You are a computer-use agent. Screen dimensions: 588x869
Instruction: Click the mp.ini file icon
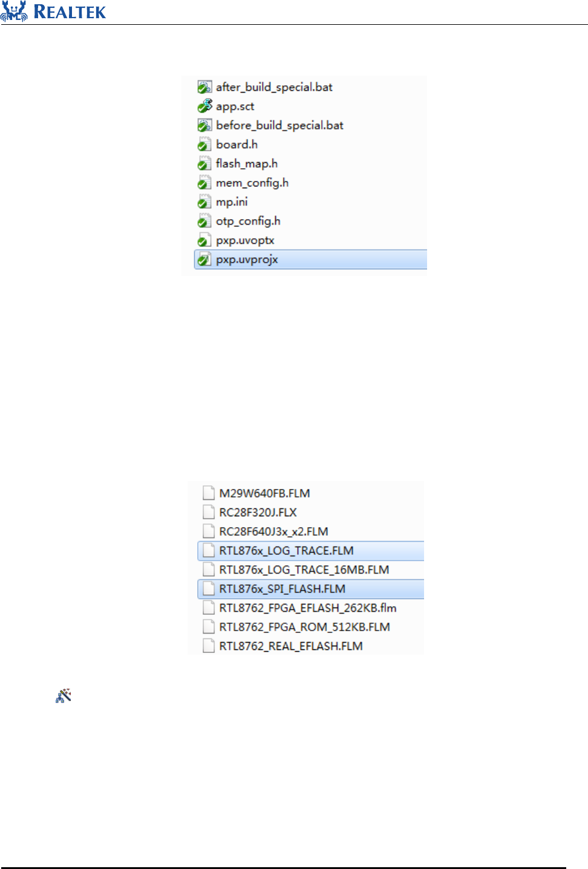204,202
